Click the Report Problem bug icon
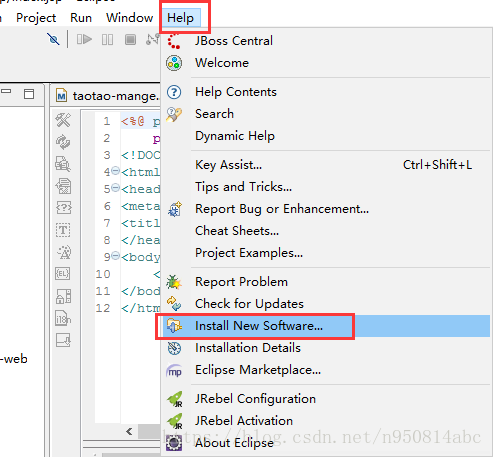The width and height of the screenshot is (493, 457). [174, 282]
